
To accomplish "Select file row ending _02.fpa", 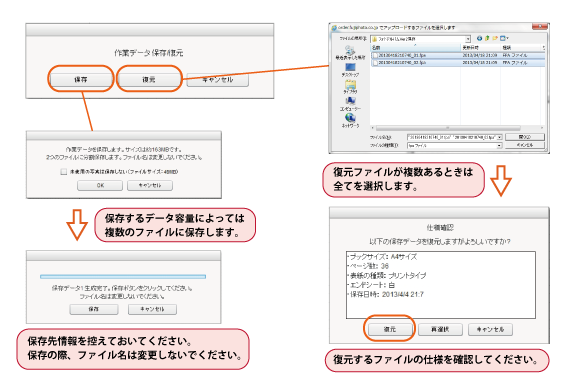I will tap(458, 63).
